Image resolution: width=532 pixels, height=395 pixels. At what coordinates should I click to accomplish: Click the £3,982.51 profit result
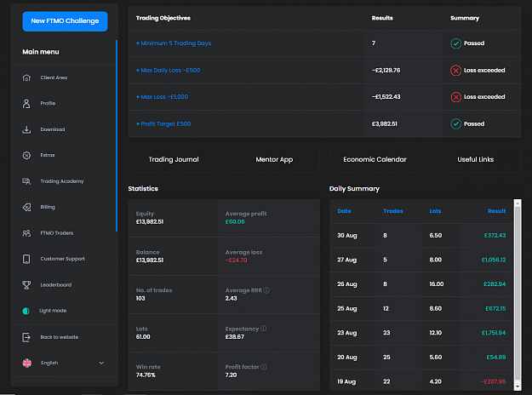pos(385,123)
